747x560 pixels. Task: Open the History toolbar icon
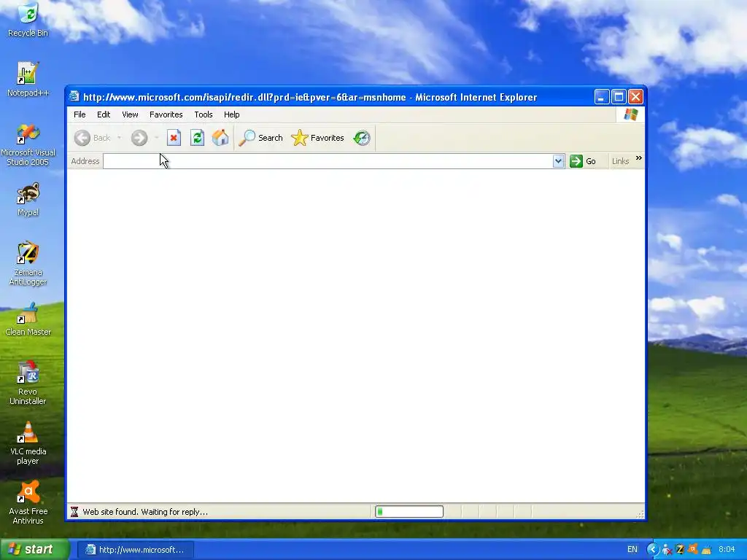point(362,138)
